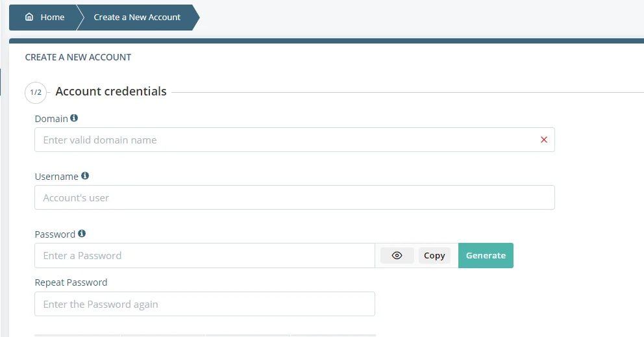Select Create a New Account breadcrumb

click(137, 18)
